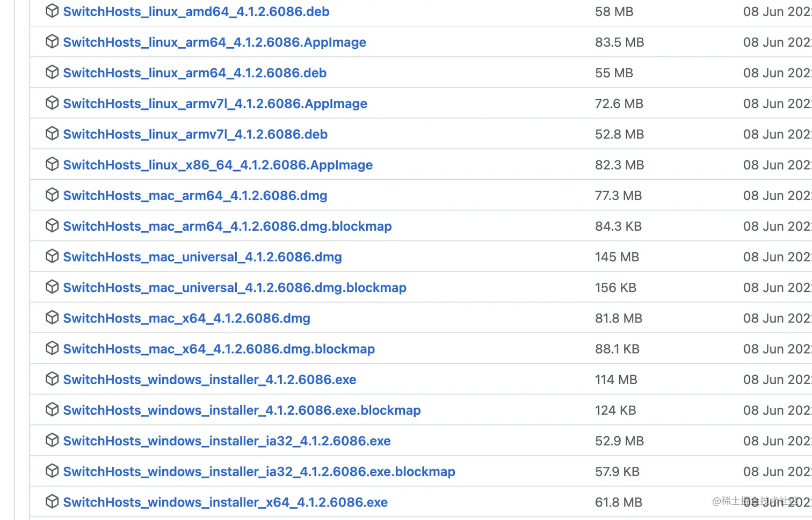Click package icon beside mac_universal dmg.blockmap file
The height and width of the screenshot is (520, 812).
click(x=52, y=287)
